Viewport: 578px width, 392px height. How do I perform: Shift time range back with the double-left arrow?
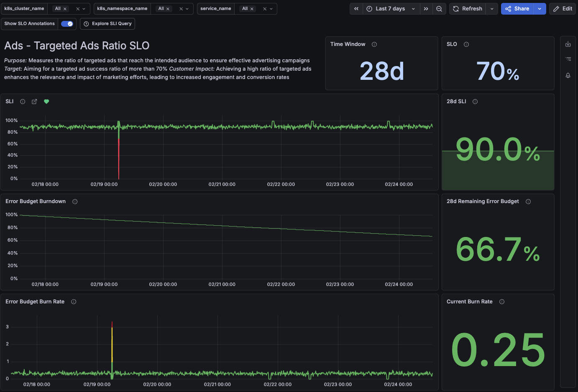pos(356,8)
